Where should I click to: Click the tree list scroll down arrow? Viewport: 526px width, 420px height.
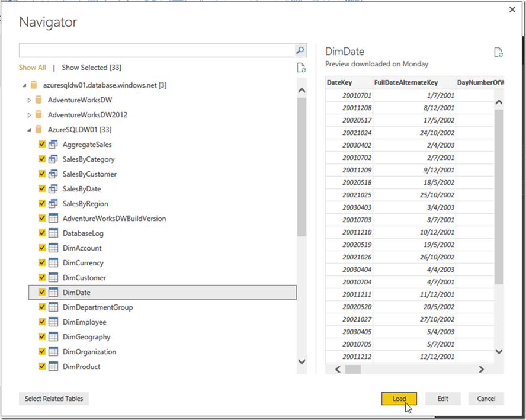pyautogui.click(x=302, y=361)
